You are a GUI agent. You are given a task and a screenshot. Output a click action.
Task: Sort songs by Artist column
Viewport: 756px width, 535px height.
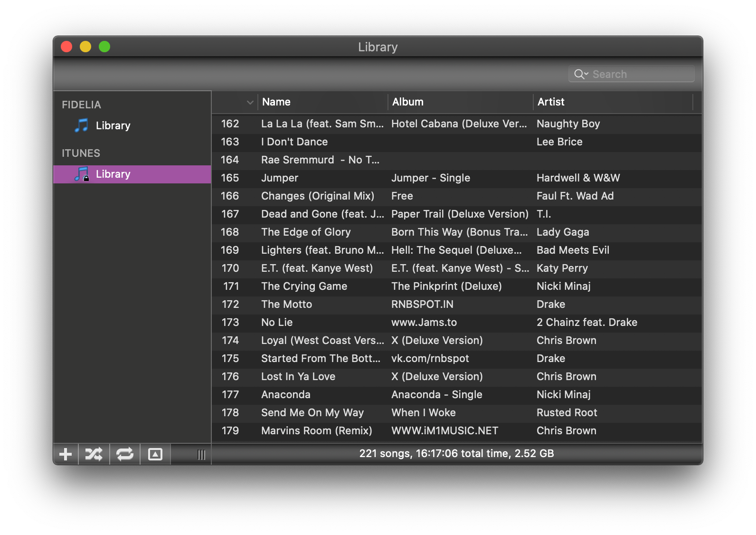tap(612, 102)
